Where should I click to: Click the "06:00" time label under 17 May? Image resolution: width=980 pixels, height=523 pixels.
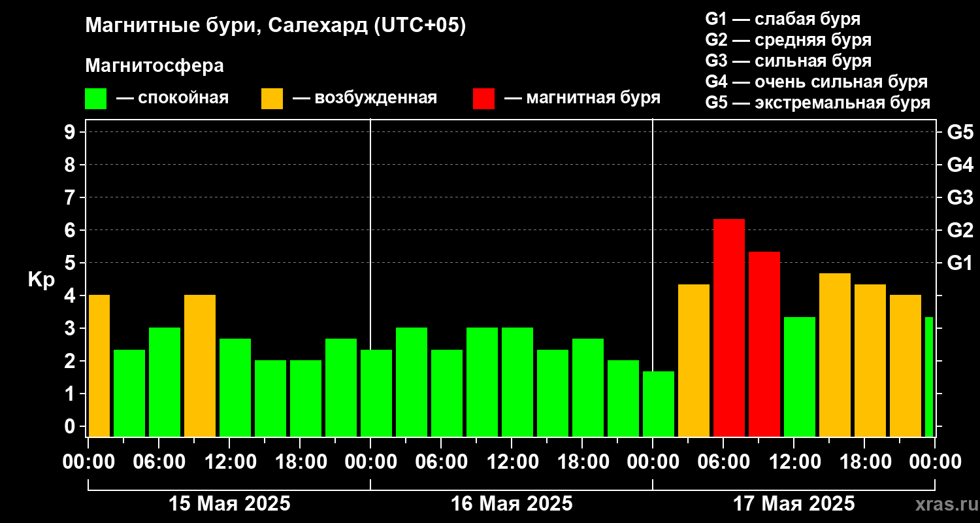[723, 462]
